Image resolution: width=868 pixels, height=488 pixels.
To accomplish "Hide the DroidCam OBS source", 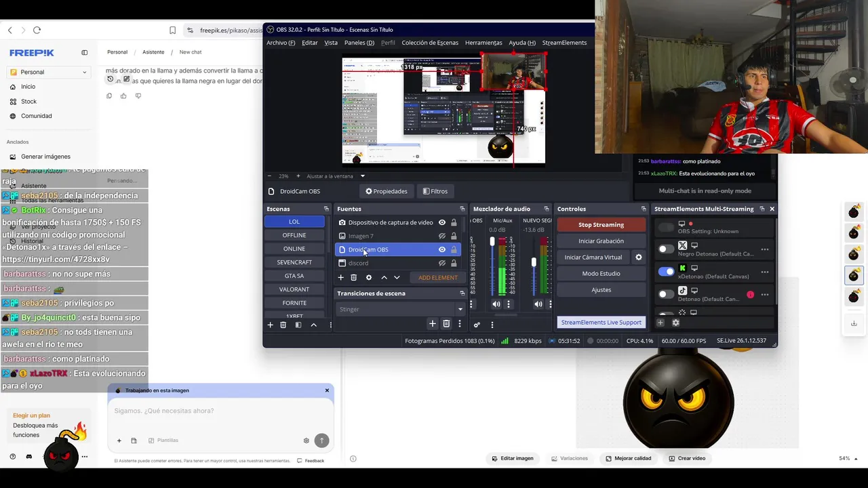I will tap(442, 249).
